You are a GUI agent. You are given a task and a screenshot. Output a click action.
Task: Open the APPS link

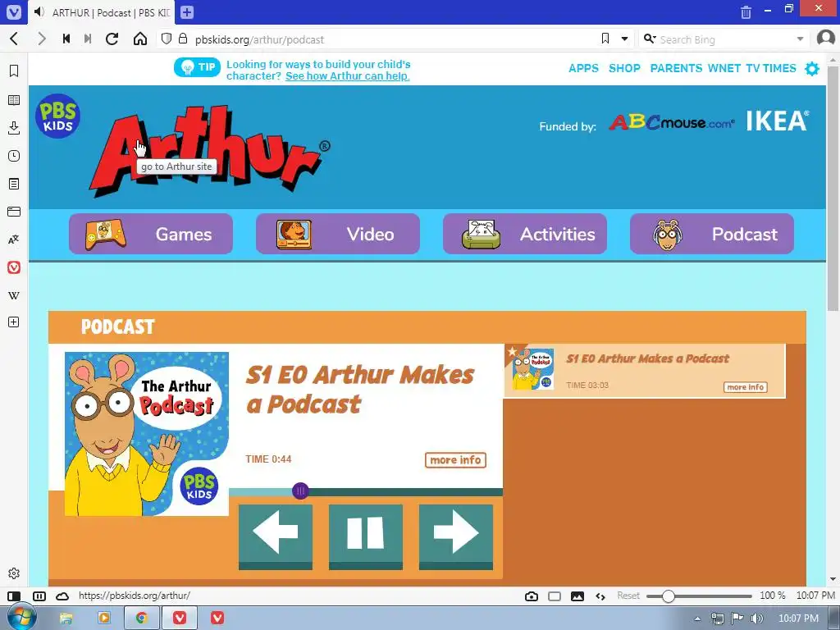point(583,68)
